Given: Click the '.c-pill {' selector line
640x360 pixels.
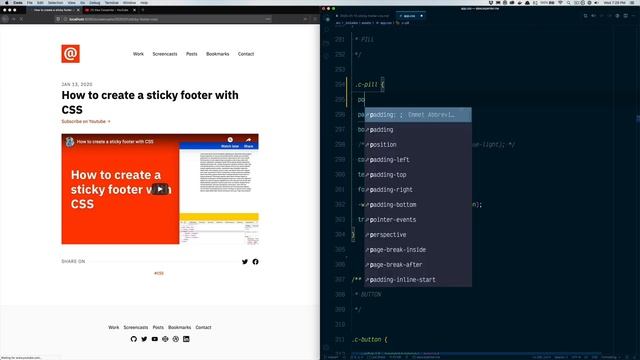Looking at the screenshot, I should pyautogui.click(x=369, y=84).
